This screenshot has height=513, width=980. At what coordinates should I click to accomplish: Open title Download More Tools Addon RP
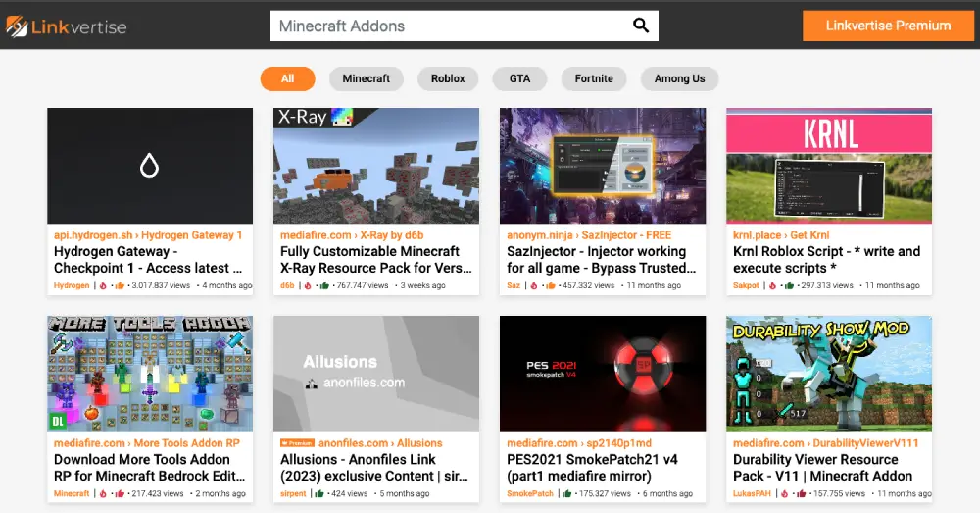click(x=149, y=467)
